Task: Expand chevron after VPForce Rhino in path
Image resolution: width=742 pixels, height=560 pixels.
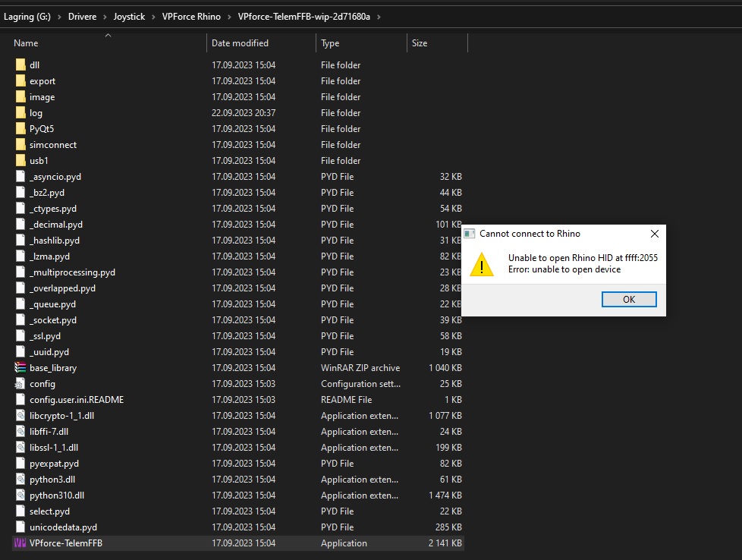Action: pos(230,17)
